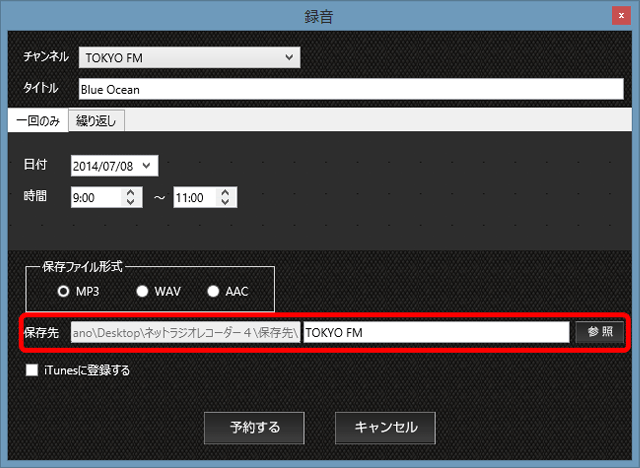Click the 保存先 folder name field TOKYO FM
Screen dimensions: 640x468
[436, 333]
